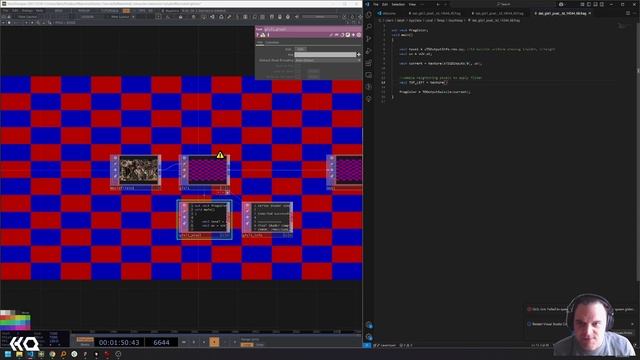Open VS Code Manage gear icon
Viewport: 640px width, 360px height.
click(369, 337)
